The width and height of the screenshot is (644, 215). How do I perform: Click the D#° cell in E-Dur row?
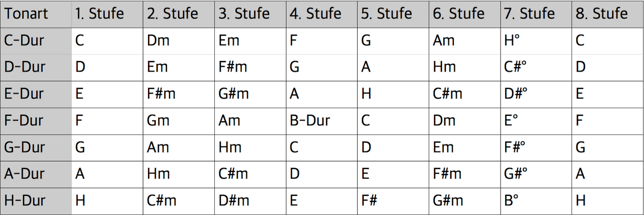pos(516,94)
